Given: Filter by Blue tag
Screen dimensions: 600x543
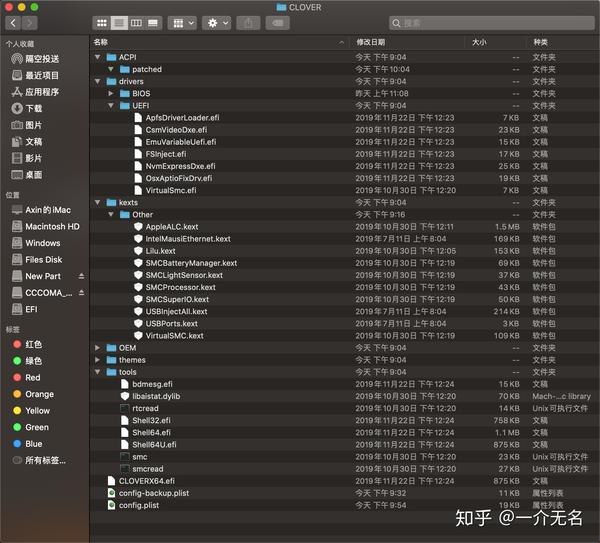Looking at the screenshot, I should [28, 444].
